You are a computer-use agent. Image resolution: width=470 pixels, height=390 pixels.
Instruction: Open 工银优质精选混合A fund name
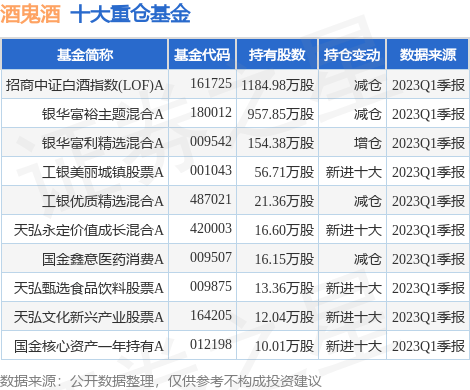tap(103, 201)
